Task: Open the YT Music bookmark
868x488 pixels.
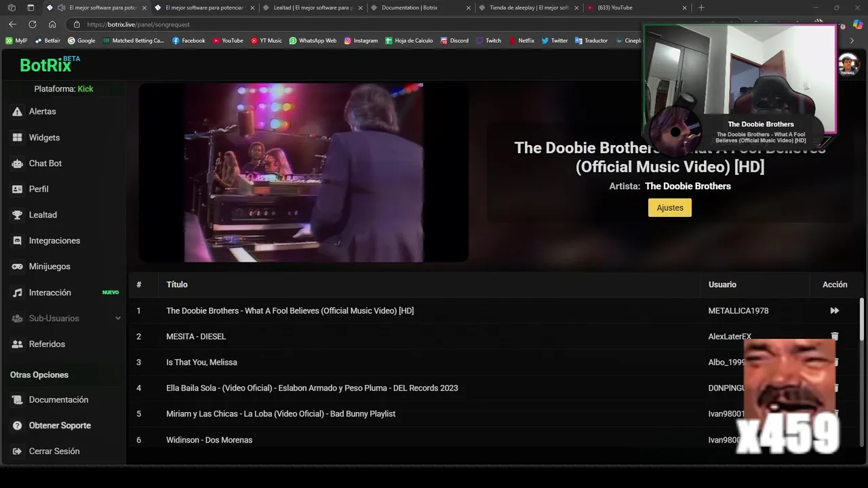Action: pyautogui.click(x=266, y=41)
